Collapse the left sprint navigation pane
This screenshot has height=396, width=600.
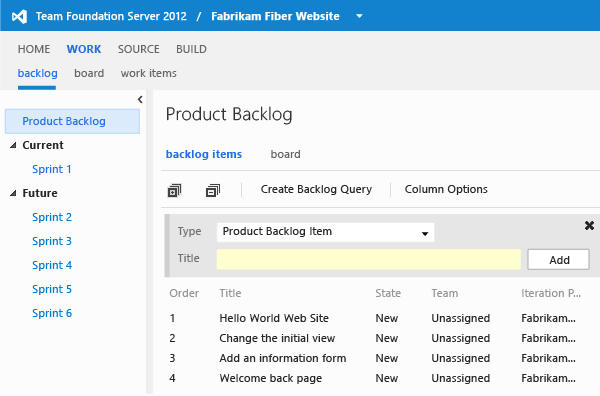140,99
